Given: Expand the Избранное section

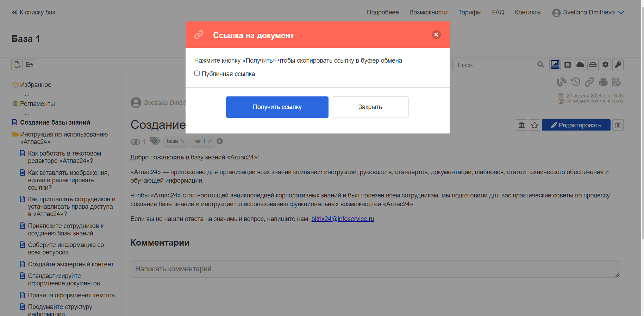Looking at the screenshot, I should point(27,95).
